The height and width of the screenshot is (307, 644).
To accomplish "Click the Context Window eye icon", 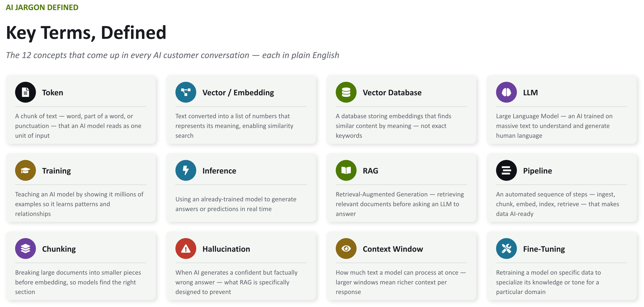I will 346,248.
